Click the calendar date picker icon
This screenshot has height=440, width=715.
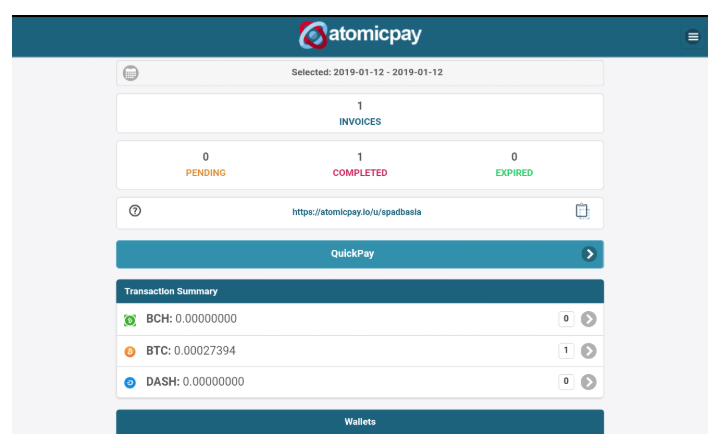coord(131,73)
